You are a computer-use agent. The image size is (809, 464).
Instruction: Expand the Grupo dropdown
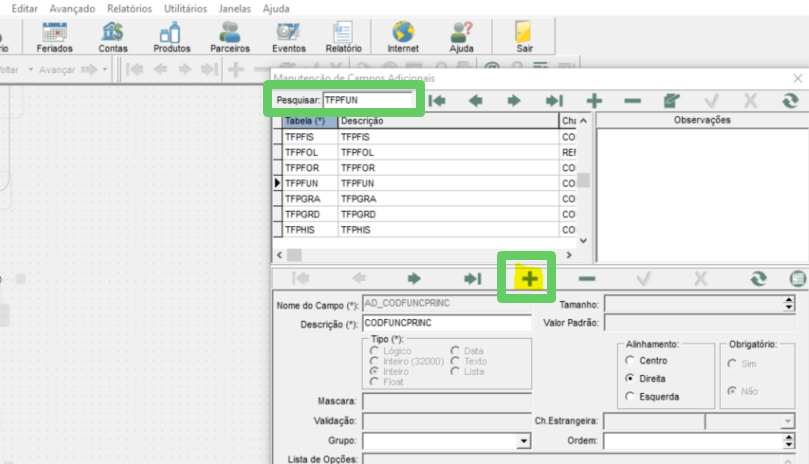[524, 441]
